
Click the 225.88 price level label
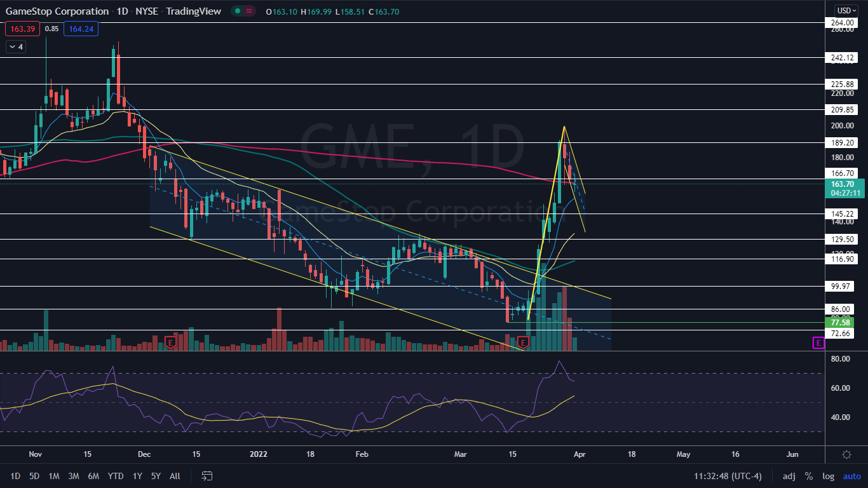842,84
